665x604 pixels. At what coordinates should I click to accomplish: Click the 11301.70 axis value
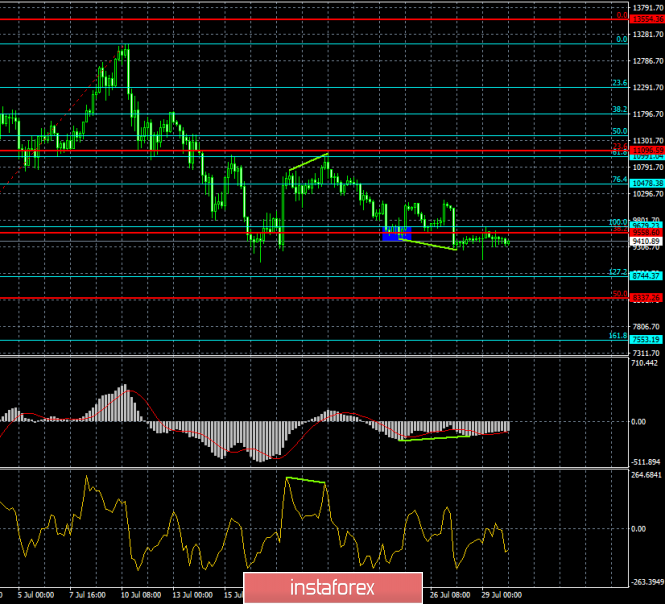click(x=648, y=141)
